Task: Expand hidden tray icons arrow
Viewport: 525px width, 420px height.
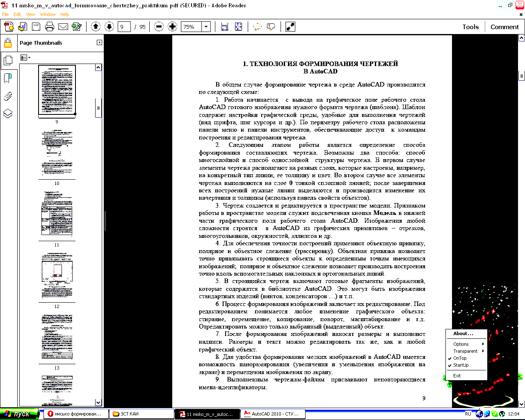Action: click(x=479, y=414)
